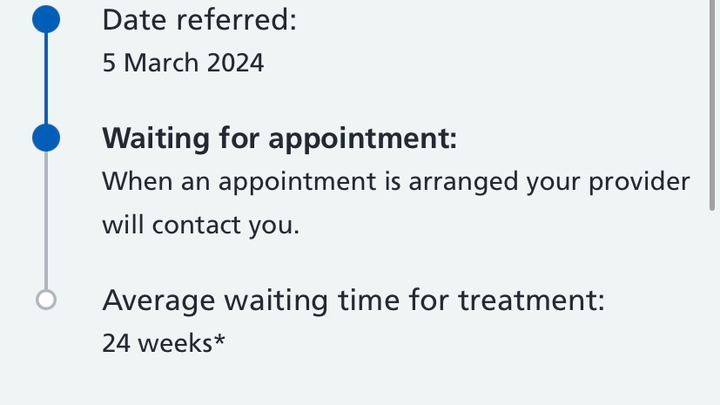Click the asterisk after "24 weeks"
This screenshot has width=720, height=405.
point(219,339)
